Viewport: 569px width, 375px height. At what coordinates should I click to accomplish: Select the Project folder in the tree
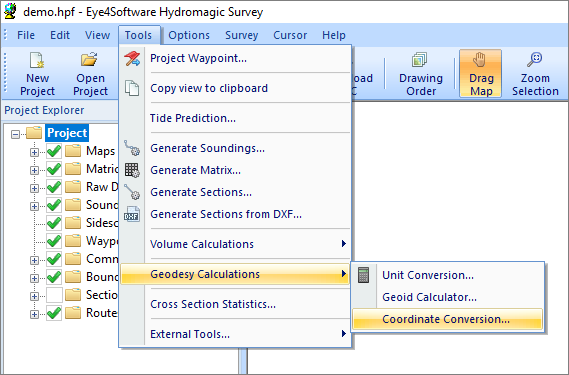pos(67,133)
